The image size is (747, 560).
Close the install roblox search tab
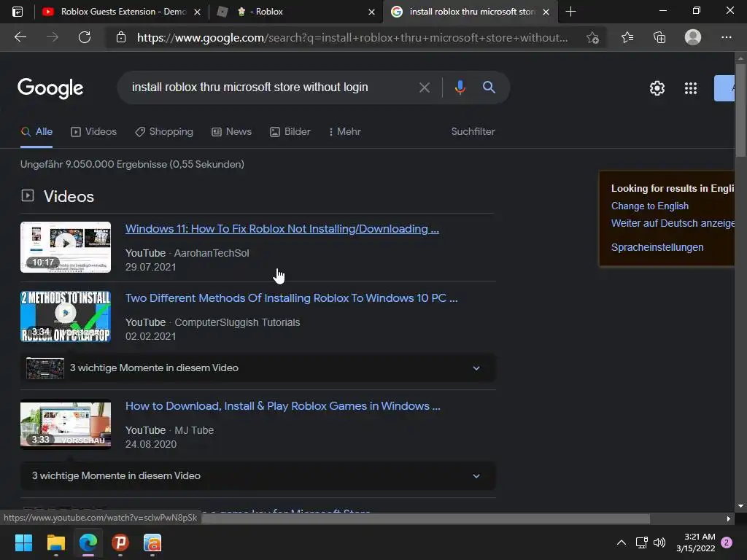click(x=546, y=12)
